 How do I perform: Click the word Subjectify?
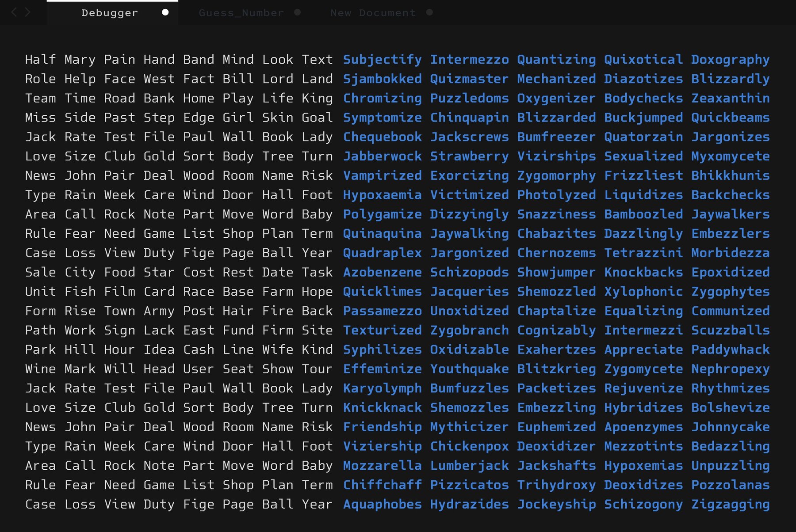pyautogui.click(x=382, y=59)
